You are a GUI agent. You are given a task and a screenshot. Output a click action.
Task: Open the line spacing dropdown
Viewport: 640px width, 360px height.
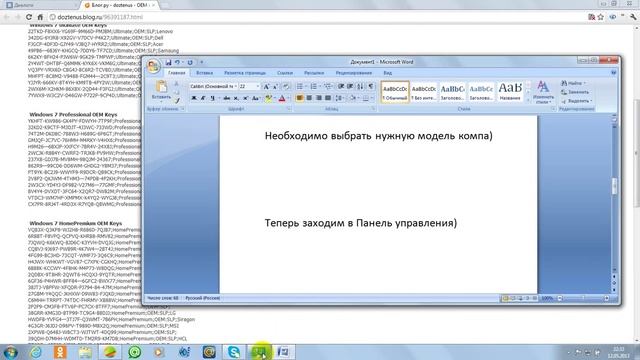[x=340, y=98]
